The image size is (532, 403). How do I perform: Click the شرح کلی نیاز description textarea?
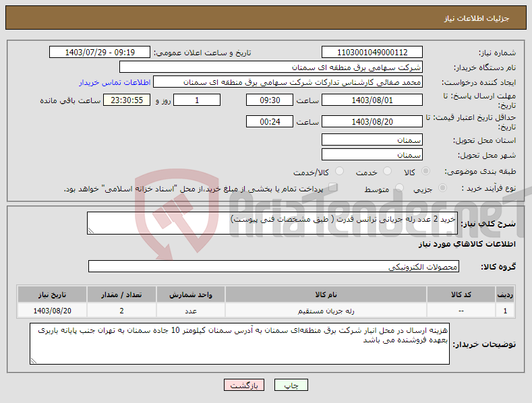point(272,223)
